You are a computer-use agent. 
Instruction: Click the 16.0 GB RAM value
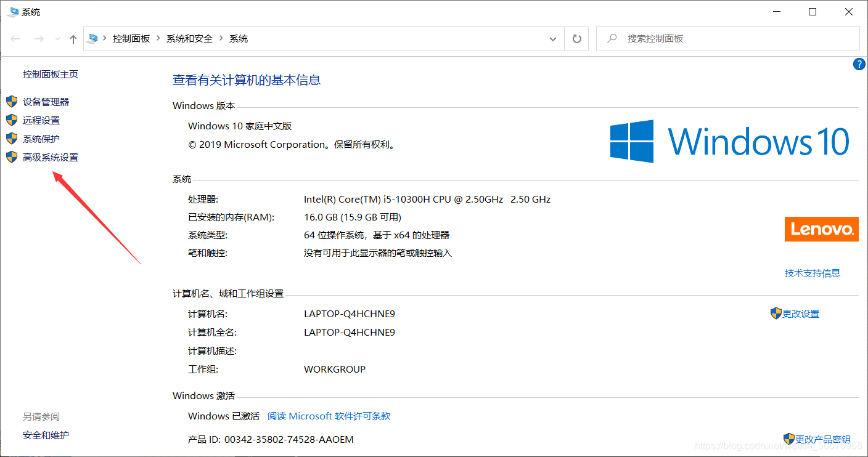click(x=353, y=217)
